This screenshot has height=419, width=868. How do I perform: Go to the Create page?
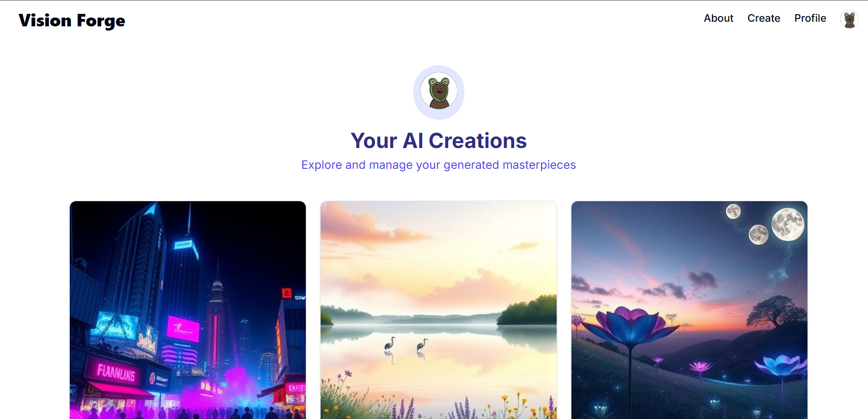(x=764, y=18)
